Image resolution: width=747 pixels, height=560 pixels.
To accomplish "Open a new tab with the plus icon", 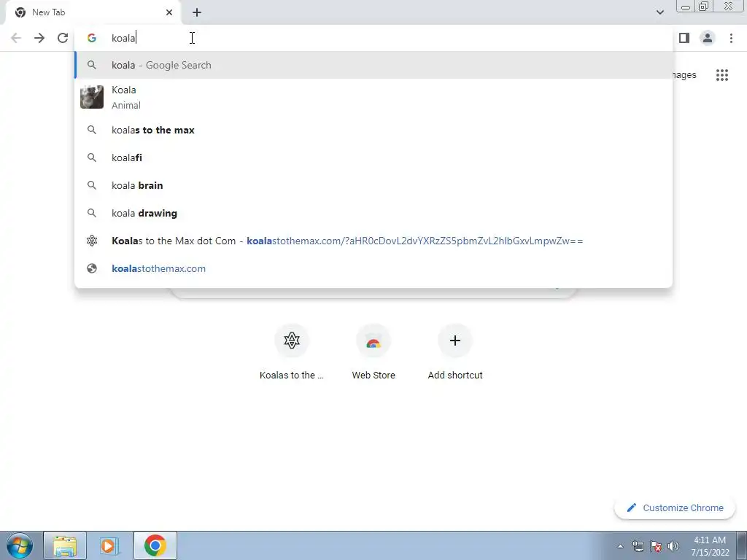I will tap(197, 12).
